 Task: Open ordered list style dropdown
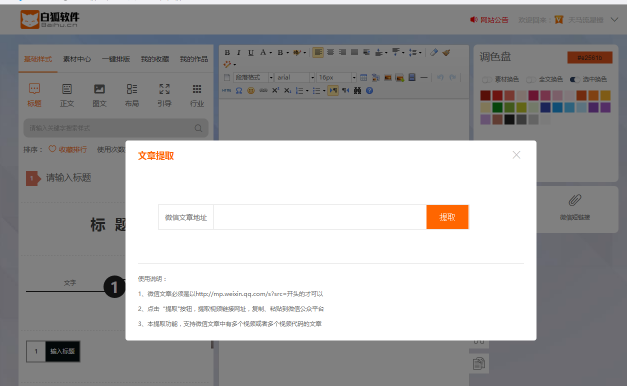(307, 91)
